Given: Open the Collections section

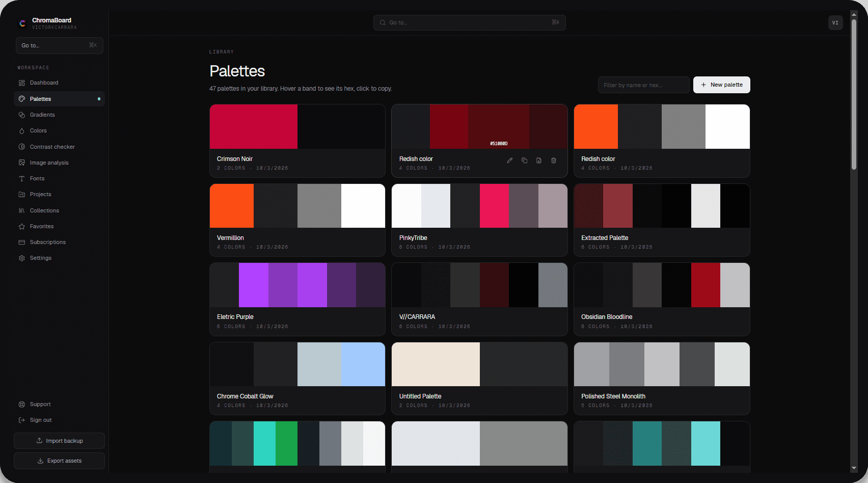Looking at the screenshot, I should pos(59,210).
